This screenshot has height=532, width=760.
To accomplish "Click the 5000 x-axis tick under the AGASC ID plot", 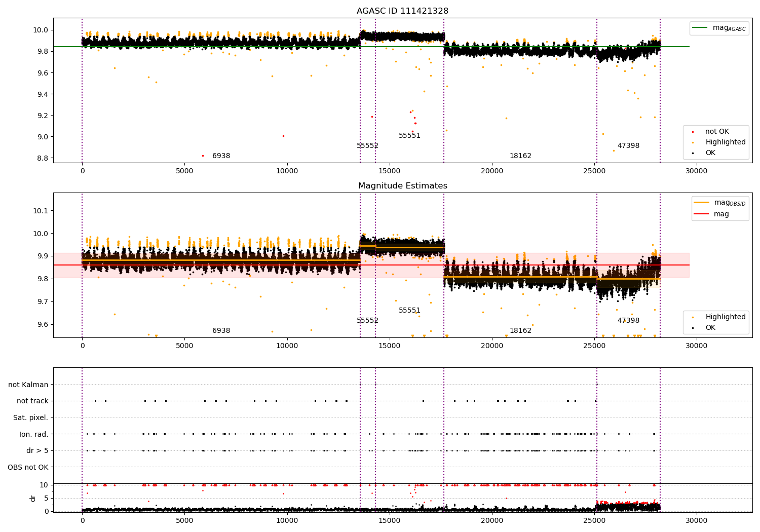I will click(184, 171).
